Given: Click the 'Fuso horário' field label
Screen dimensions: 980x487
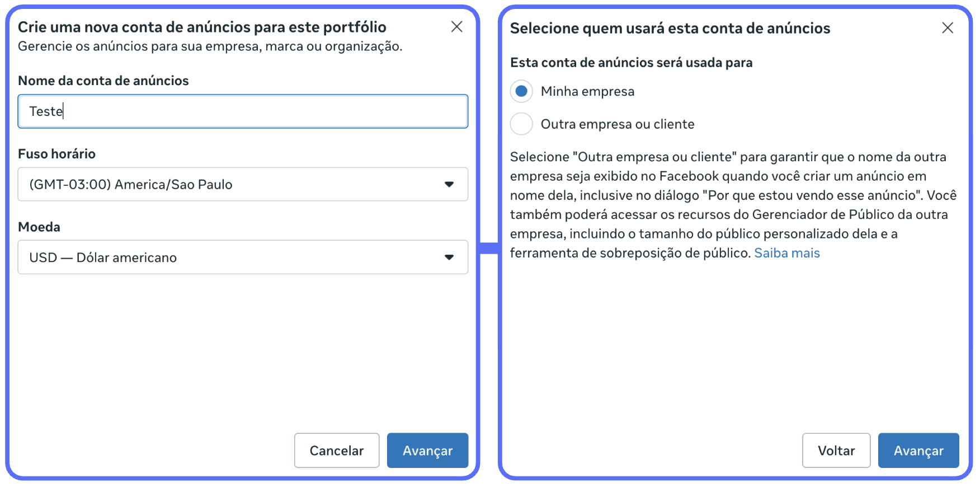Looking at the screenshot, I should pyautogui.click(x=56, y=154).
